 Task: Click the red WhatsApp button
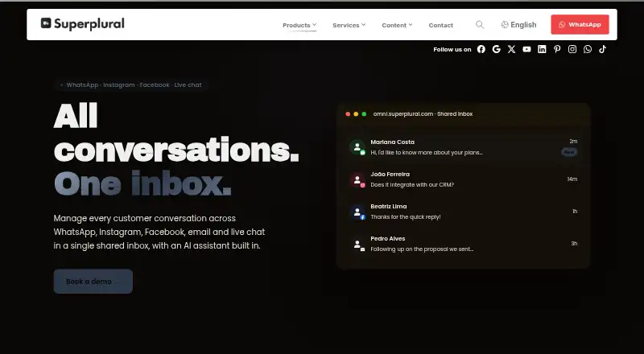coord(580,25)
